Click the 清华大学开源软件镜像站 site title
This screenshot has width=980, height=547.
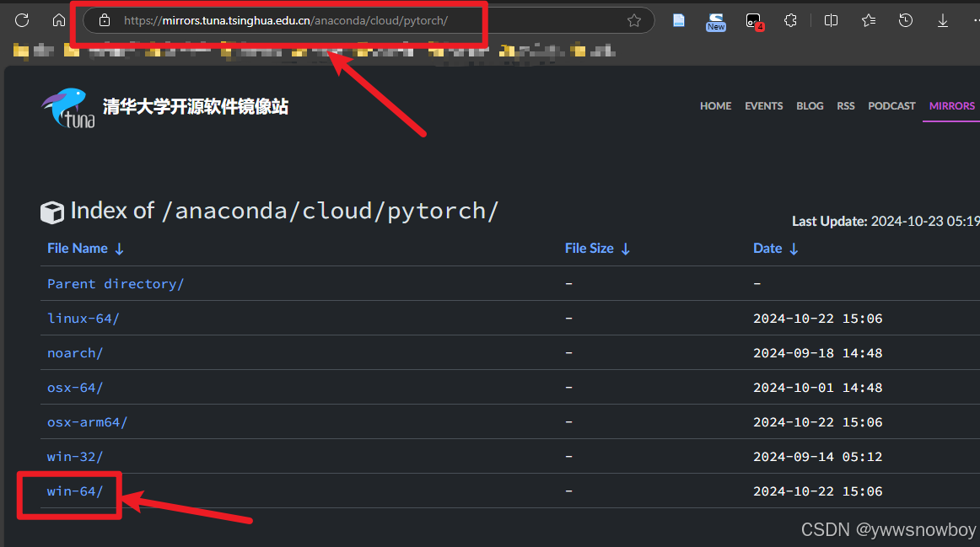195,107
